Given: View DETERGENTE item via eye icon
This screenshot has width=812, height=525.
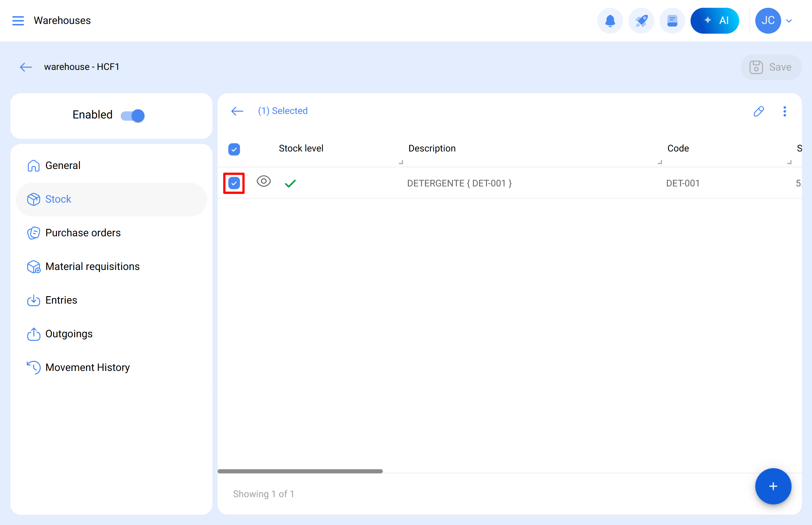Looking at the screenshot, I should (263, 181).
